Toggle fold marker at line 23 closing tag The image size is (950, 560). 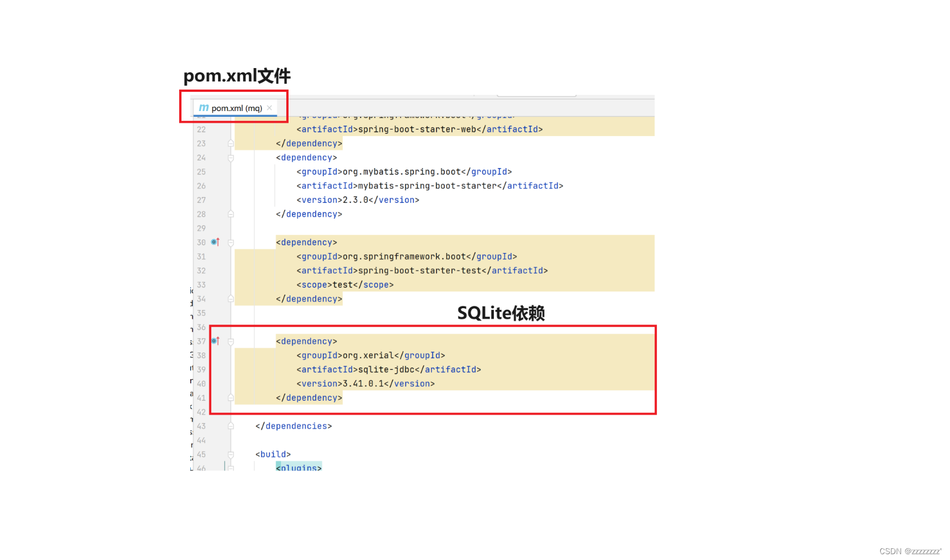tap(231, 143)
